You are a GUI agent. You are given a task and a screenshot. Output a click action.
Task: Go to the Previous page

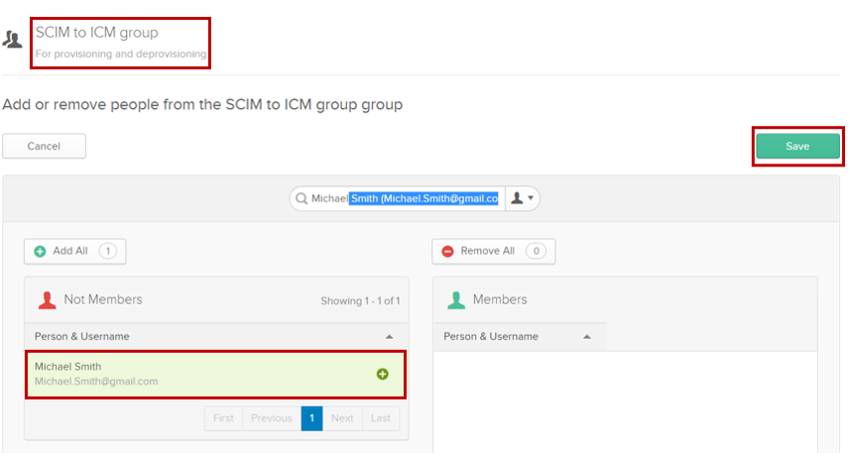click(x=271, y=418)
